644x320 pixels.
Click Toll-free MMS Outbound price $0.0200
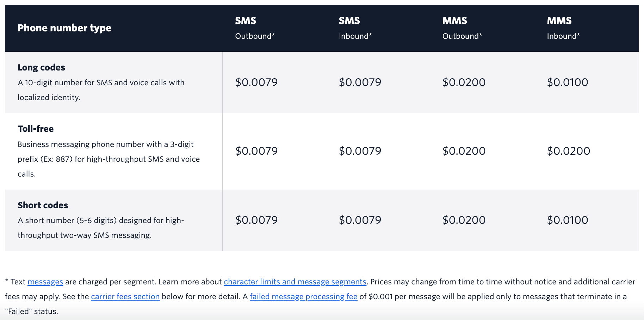(464, 151)
